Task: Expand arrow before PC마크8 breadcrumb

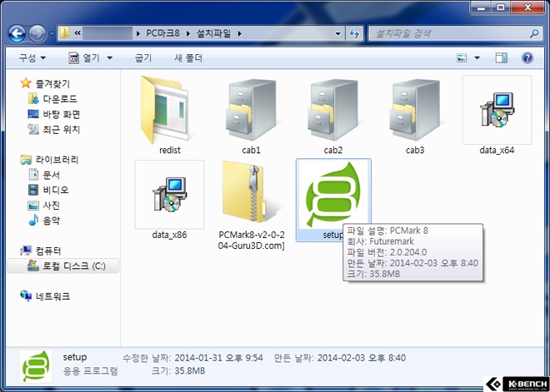Action: coord(138,33)
